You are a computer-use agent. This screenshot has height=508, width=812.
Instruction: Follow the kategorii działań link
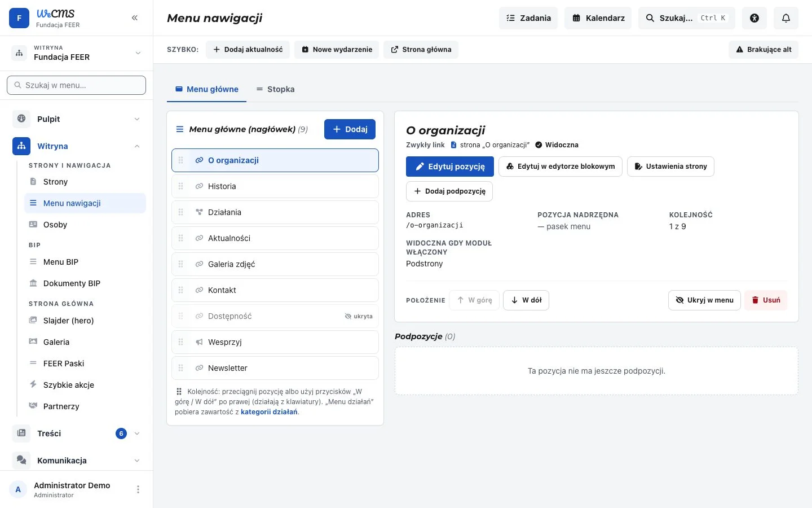(x=269, y=412)
